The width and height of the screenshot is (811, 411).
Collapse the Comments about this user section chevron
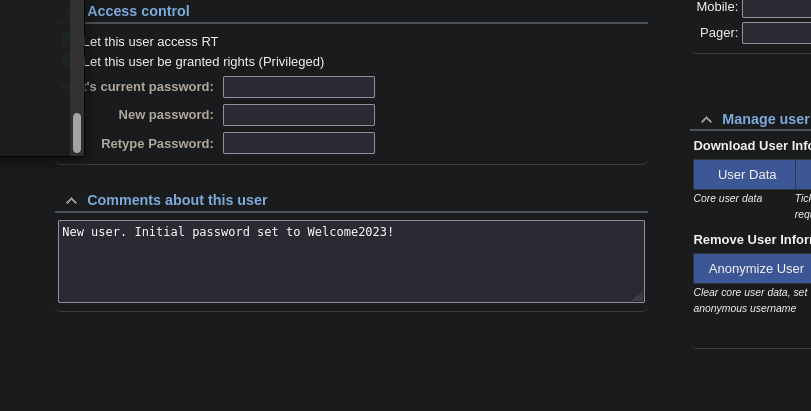[x=71, y=200]
